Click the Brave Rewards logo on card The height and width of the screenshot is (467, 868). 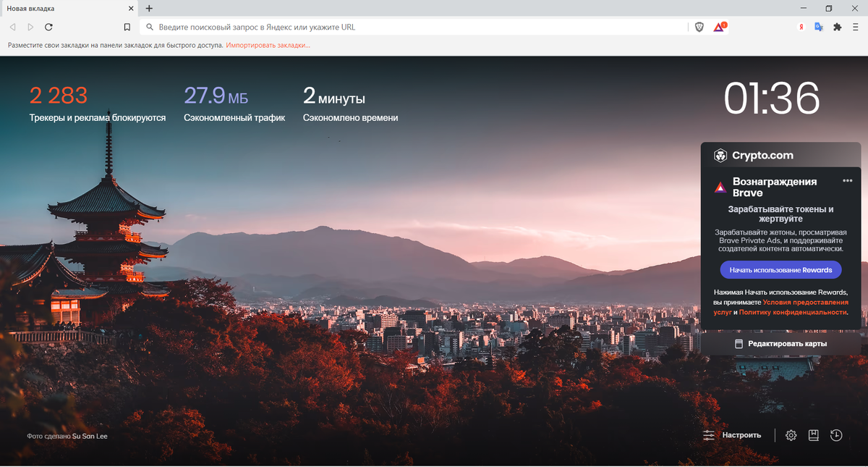(x=720, y=187)
